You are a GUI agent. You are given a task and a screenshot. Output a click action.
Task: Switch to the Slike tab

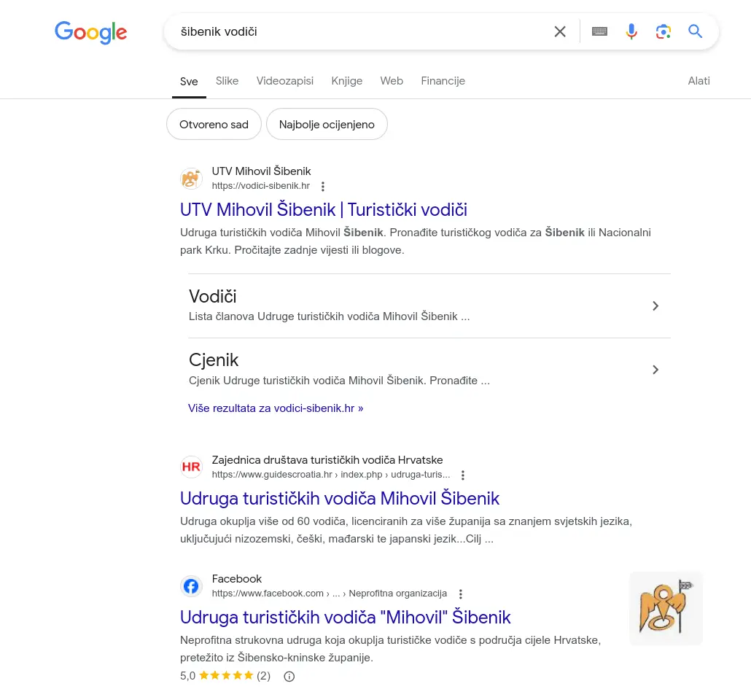pos(227,81)
